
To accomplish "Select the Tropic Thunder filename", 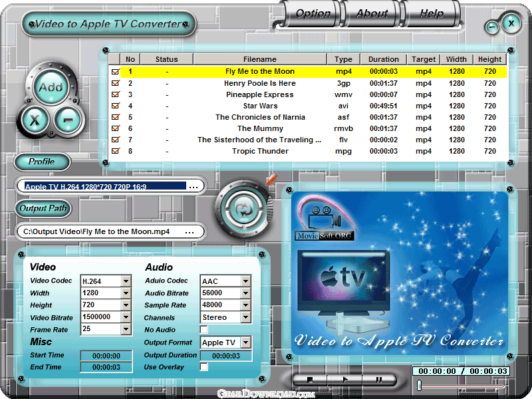I will click(260, 151).
